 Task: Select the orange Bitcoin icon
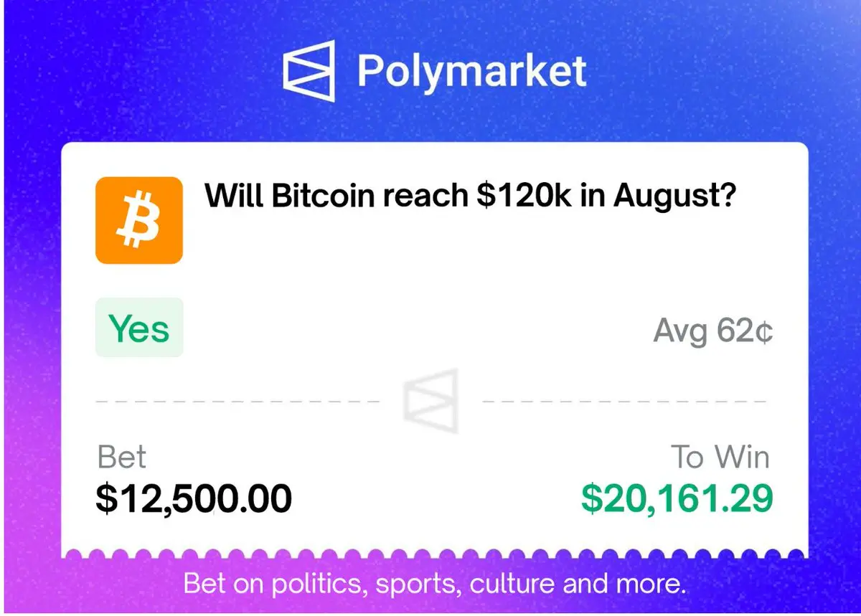point(139,220)
